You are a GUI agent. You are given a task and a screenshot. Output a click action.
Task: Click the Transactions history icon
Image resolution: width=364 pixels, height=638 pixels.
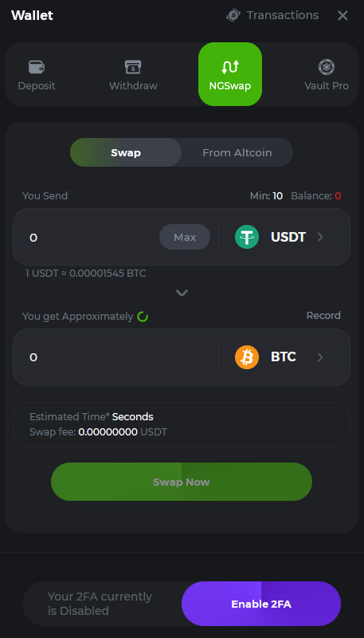click(x=233, y=15)
